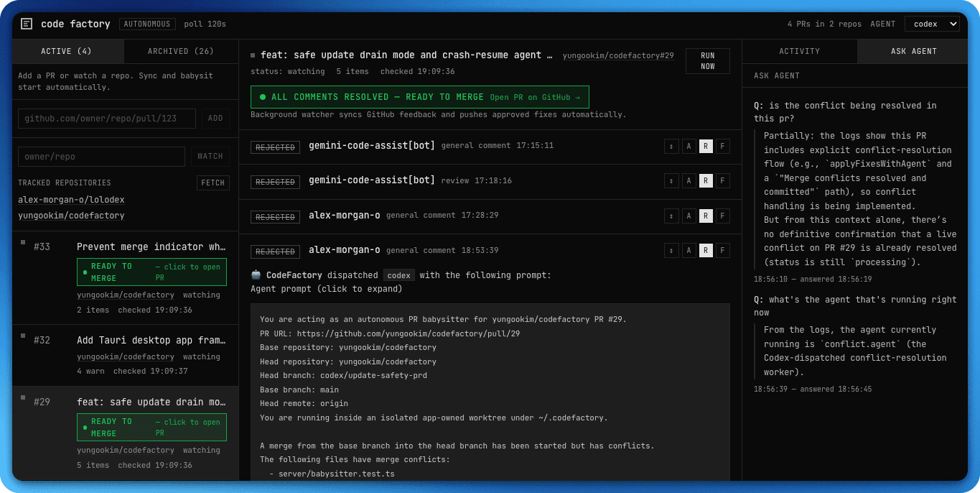Click the WATCH repo button
The width and height of the screenshot is (980, 493).
(210, 157)
